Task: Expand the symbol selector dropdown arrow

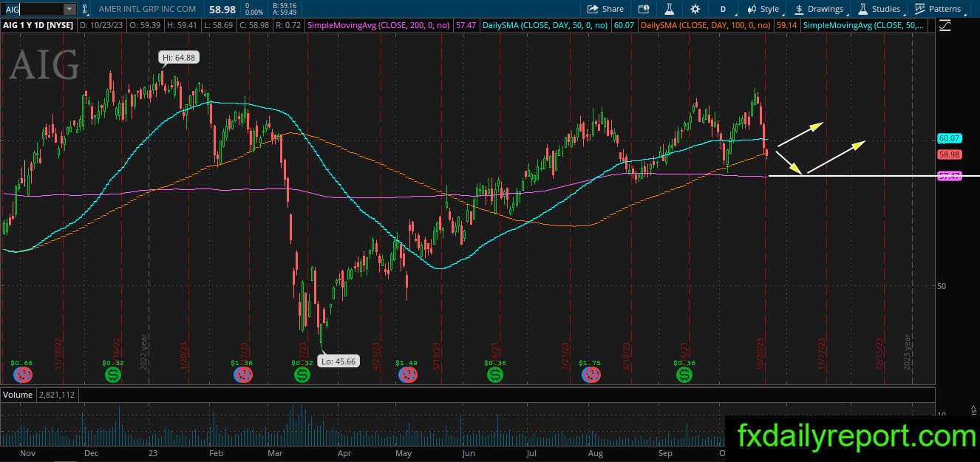Action: click(x=69, y=9)
